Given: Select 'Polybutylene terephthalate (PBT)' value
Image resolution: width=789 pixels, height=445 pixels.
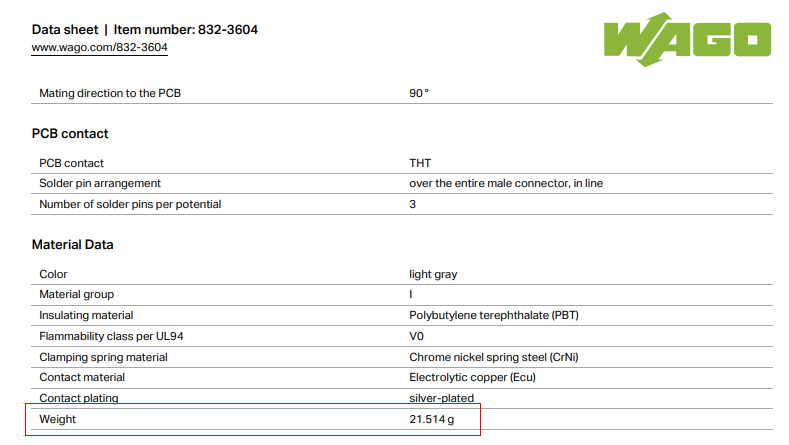Looking at the screenshot, I should [x=494, y=315].
